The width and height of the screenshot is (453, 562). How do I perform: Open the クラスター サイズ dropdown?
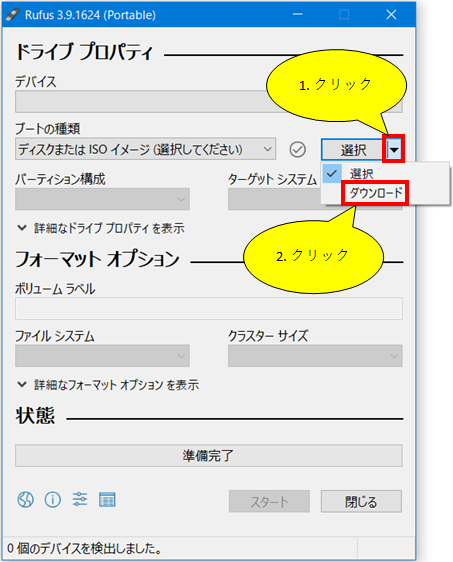click(x=315, y=356)
